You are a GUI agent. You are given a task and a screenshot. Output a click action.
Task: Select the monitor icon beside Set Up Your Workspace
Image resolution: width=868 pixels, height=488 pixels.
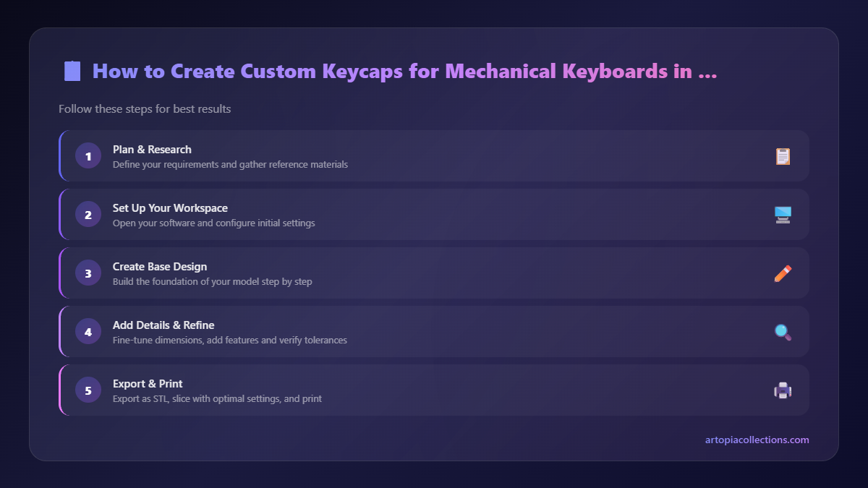pyautogui.click(x=783, y=213)
